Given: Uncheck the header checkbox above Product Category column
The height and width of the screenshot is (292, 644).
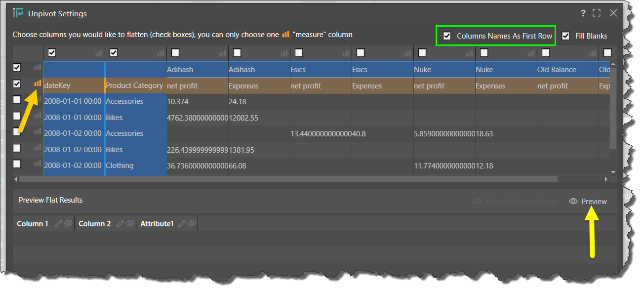Looking at the screenshot, I should coord(114,53).
